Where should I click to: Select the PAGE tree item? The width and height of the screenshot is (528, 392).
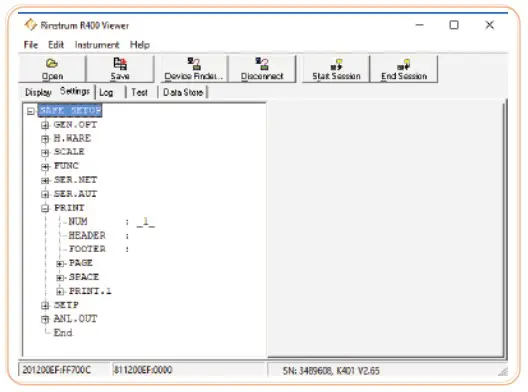[80, 263]
